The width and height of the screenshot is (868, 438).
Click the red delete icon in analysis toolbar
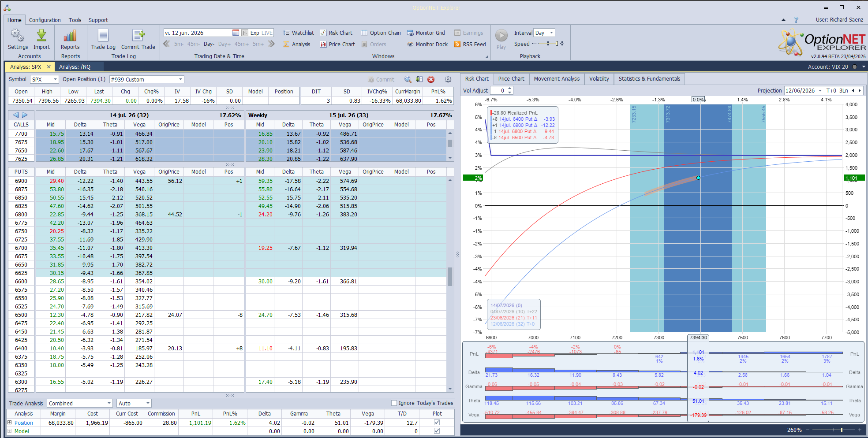pos(431,79)
